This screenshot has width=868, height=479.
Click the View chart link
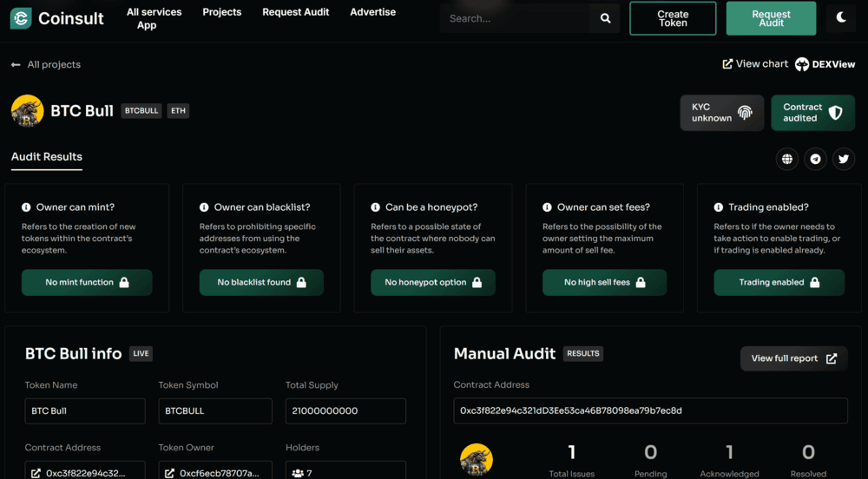click(756, 64)
